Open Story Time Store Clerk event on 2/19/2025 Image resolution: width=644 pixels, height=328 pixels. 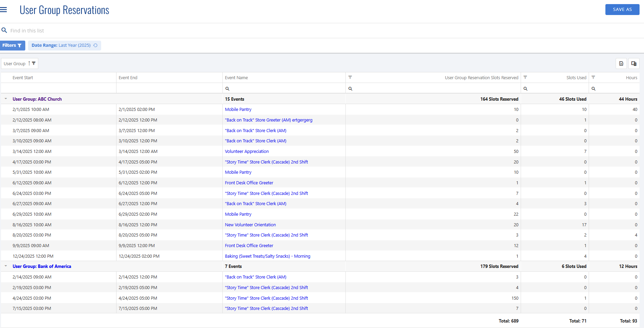pos(266,288)
